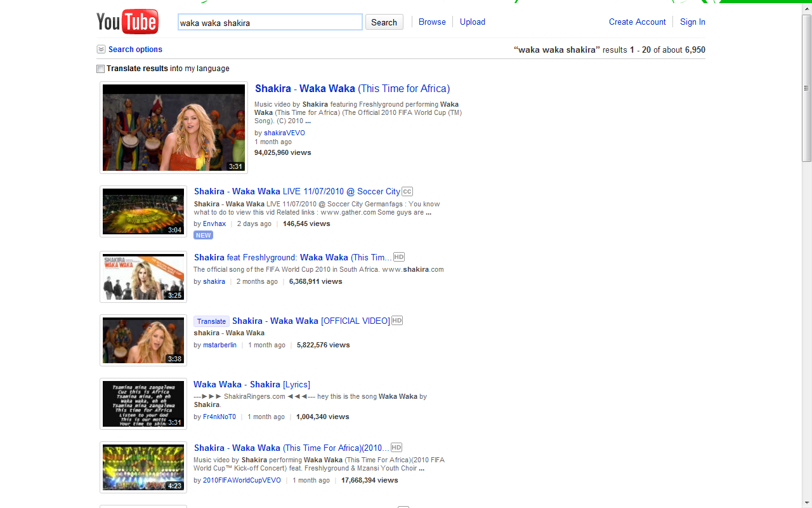
Task: Open title Shakira - Waka Waka (This Time for Africa)
Action: pyautogui.click(x=352, y=89)
